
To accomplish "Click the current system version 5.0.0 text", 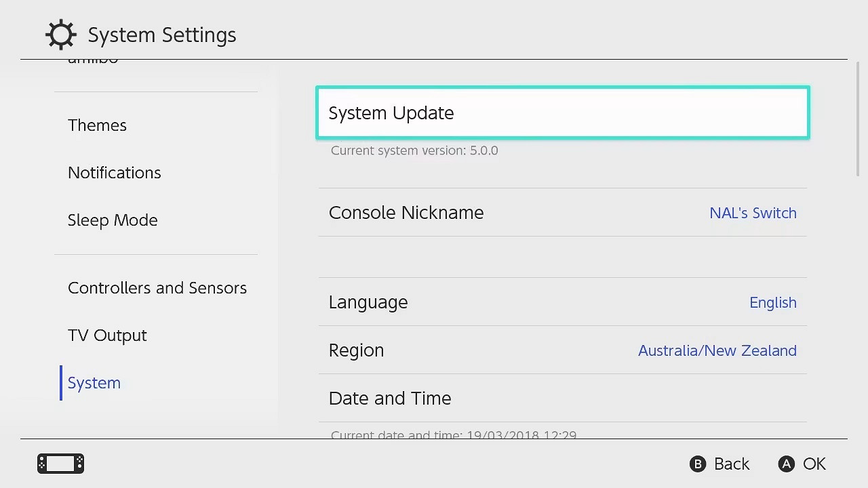I will [414, 150].
